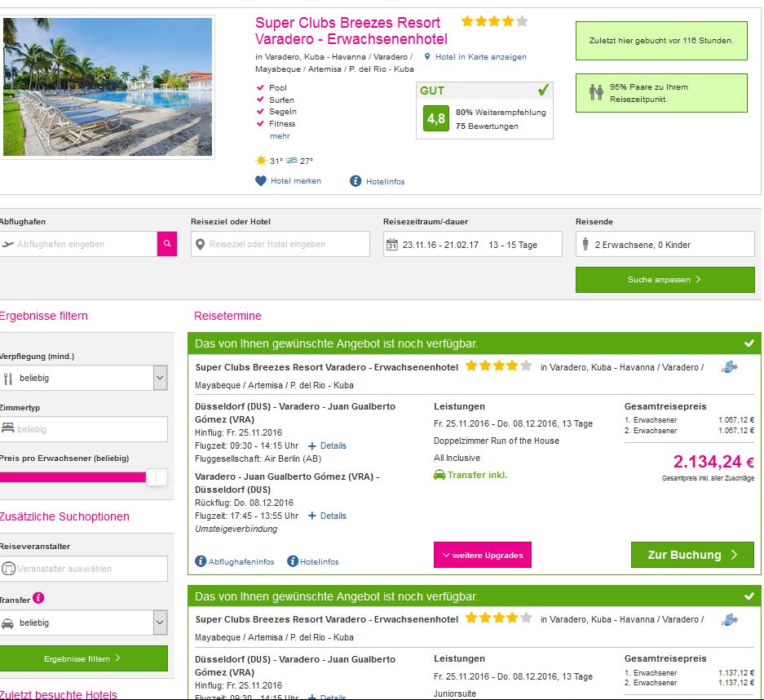The width and height of the screenshot is (764, 700).
Task: Click the bed icon in the Zimmertyp field
Action: (8, 428)
